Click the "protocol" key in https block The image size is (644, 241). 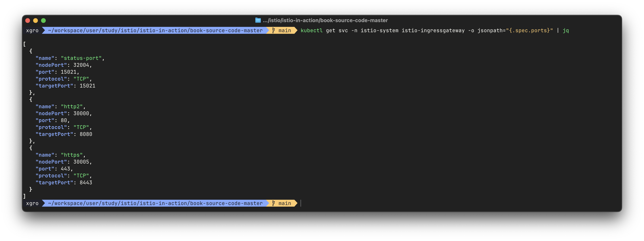coord(51,176)
